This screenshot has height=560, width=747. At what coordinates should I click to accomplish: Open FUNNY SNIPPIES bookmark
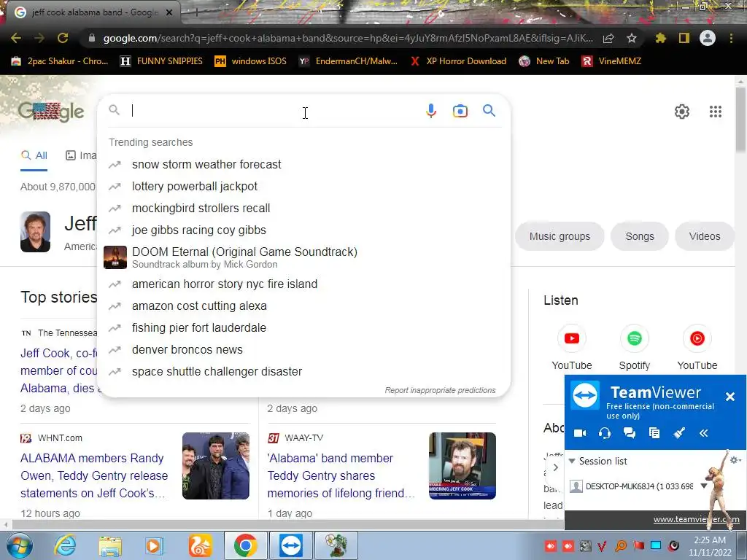[x=161, y=61]
